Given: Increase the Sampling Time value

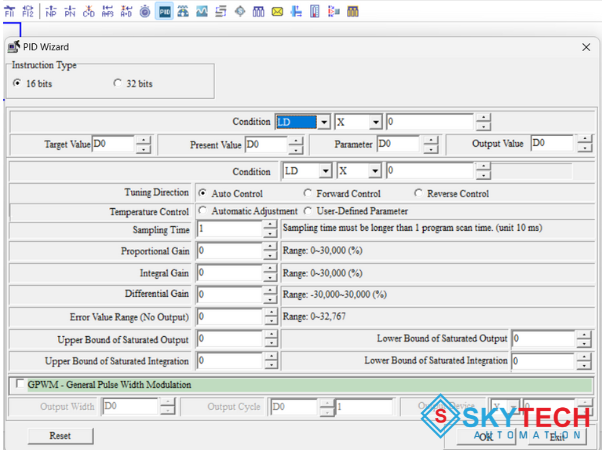Looking at the screenshot, I should click(270, 225).
